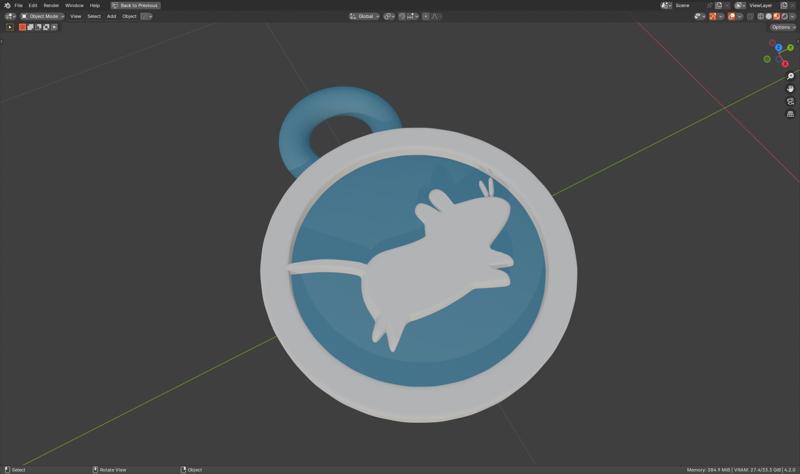Toggle perspective/orthographic grid icon
Screen dimensions: 800x474
pyautogui.click(x=790, y=114)
